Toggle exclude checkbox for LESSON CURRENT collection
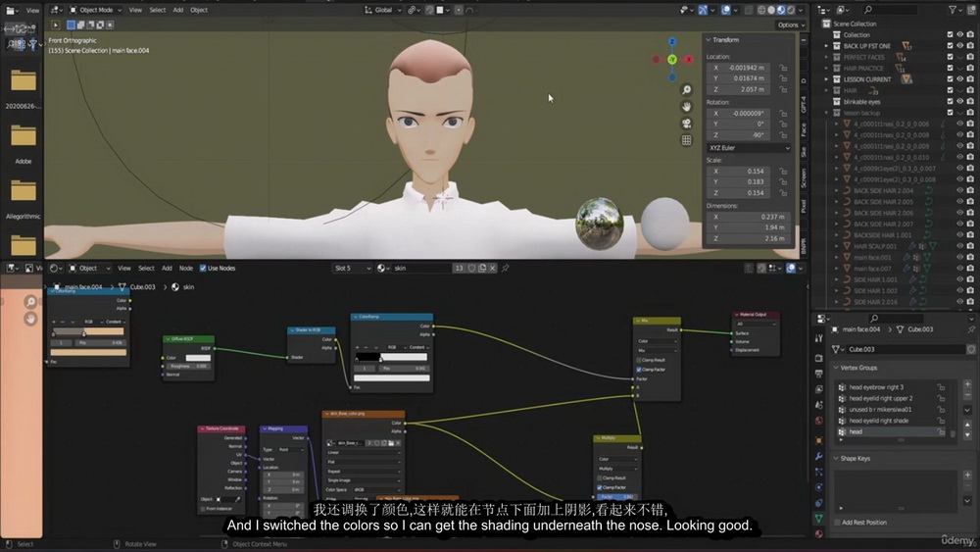 coord(950,79)
